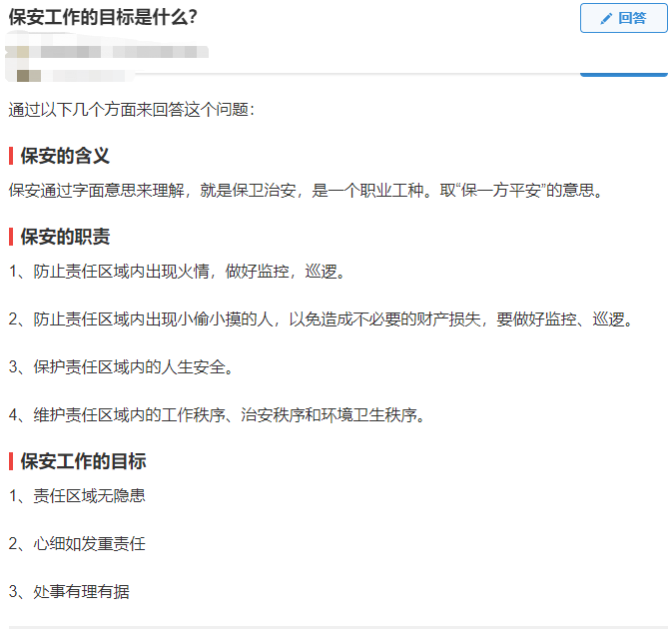Click the paragraph starting 保安通过字面意思来理解
This screenshot has width=672, height=629.
point(306,191)
